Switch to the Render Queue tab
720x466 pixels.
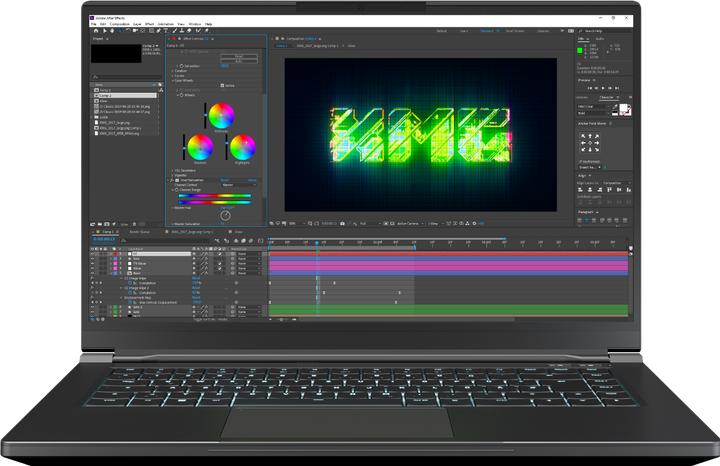tap(140, 232)
